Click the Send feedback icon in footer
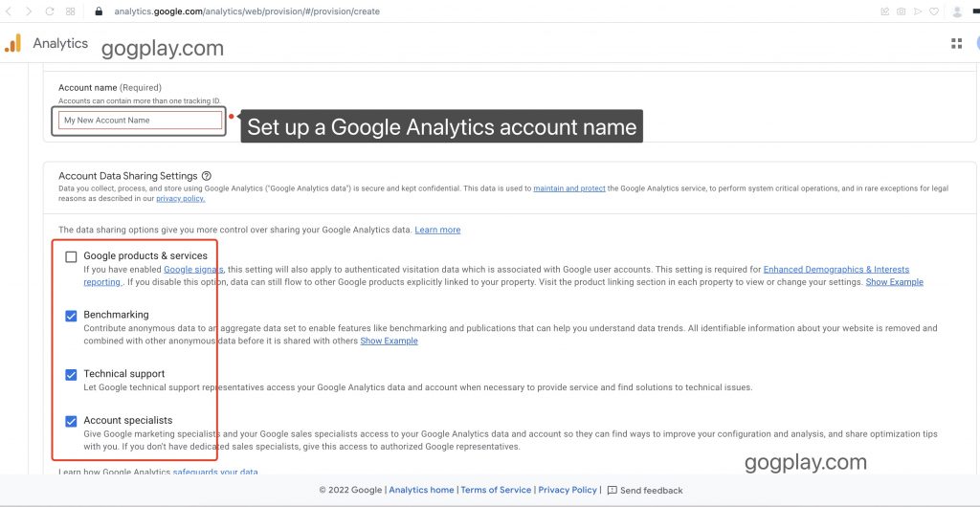The width and height of the screenshot is (980, 507). pos(612,490)
